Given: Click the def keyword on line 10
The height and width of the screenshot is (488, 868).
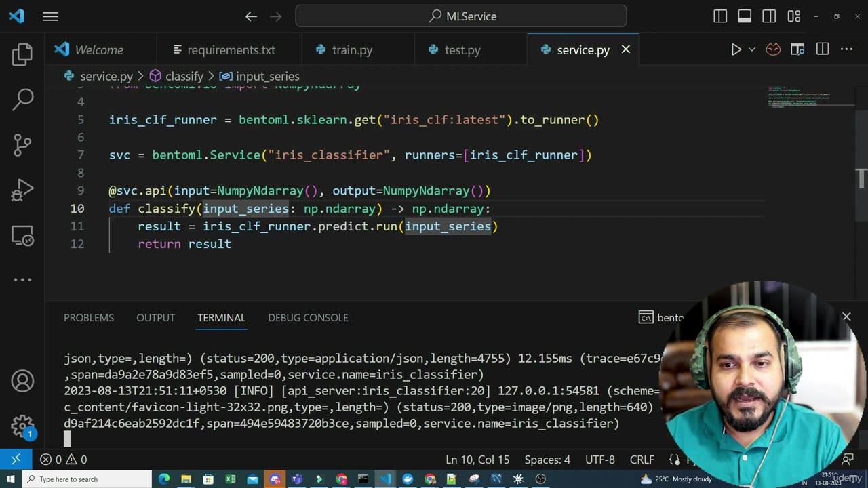Looking at the screenshot, I should click(119, 209).
